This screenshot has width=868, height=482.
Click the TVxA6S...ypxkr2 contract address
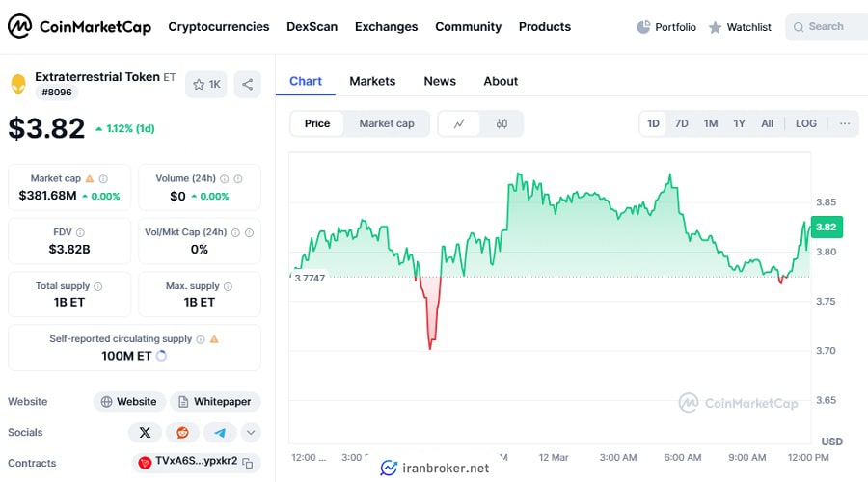point(196,461)
